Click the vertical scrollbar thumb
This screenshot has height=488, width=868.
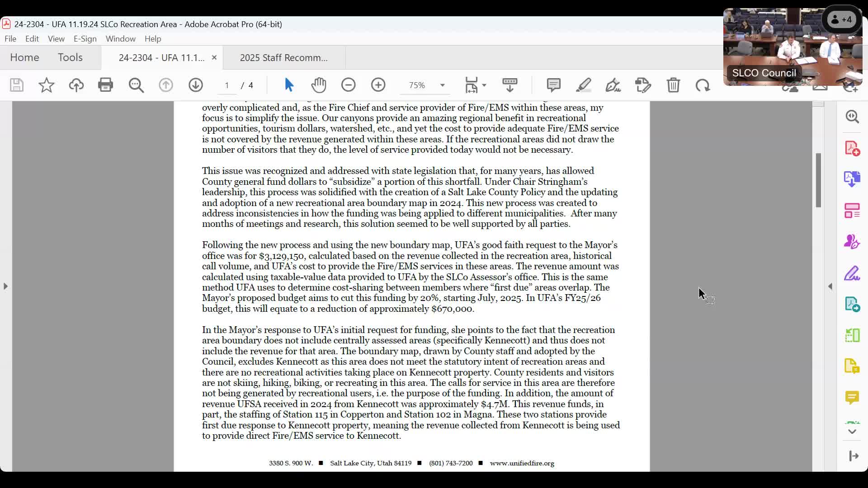[x=818, y=180]
